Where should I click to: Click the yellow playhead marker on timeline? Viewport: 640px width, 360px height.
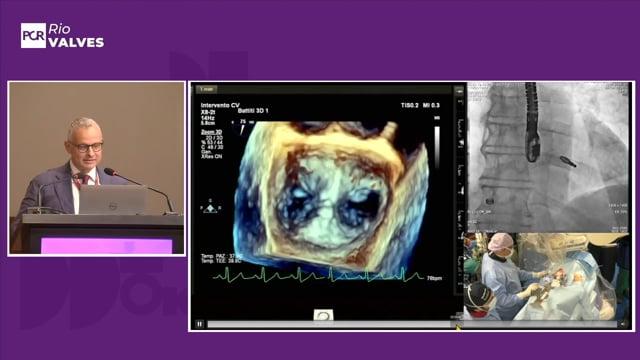pyautogui.click(x=458, y=326)
